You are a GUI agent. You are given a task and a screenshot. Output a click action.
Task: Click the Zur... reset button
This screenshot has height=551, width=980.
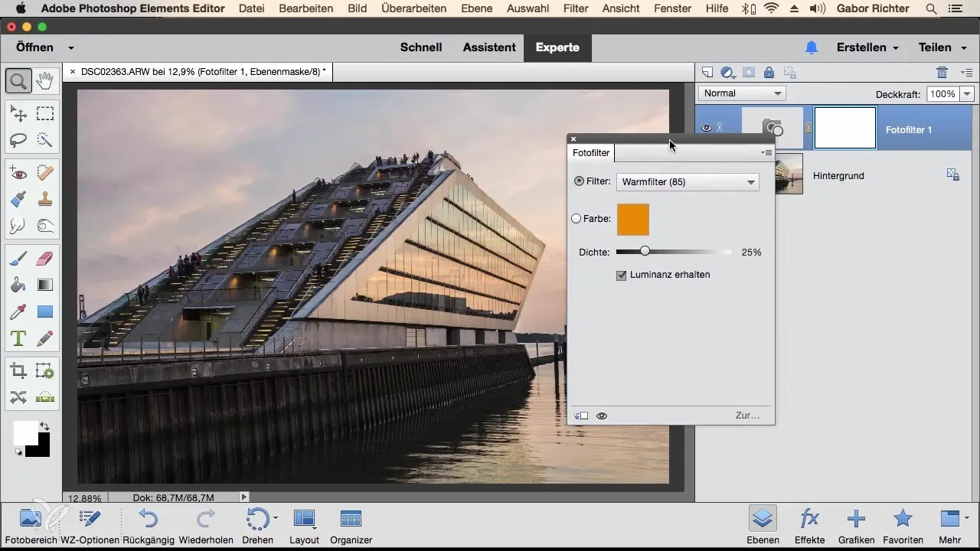point(747,416)
